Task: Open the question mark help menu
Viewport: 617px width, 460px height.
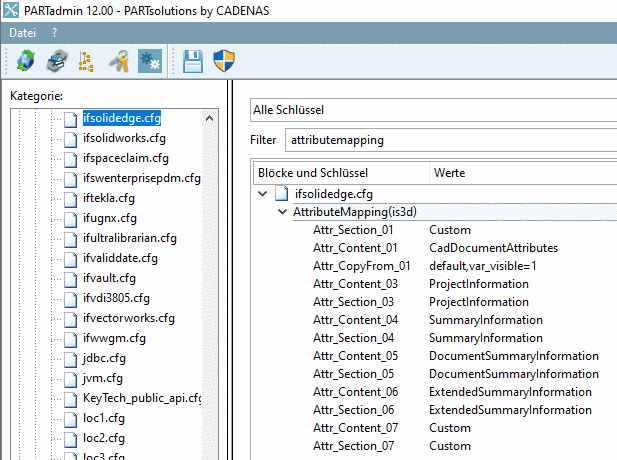Action: point(54,33)
